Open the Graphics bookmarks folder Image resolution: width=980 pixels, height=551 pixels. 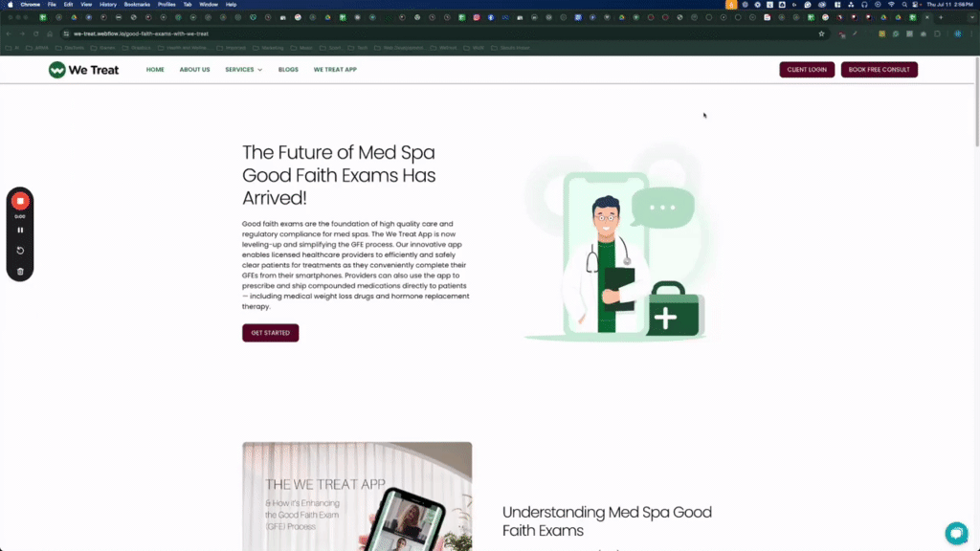click(136, 48)
